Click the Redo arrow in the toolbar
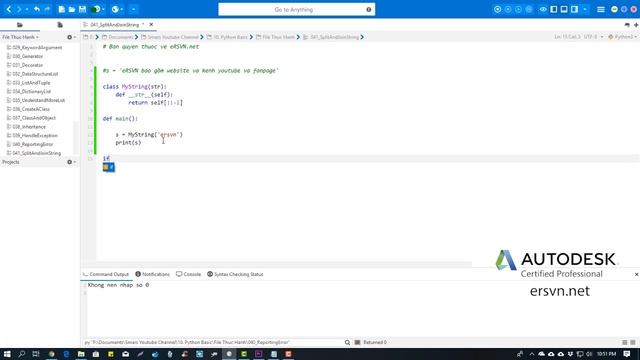 pyautogui.click(x=47, y=9)
